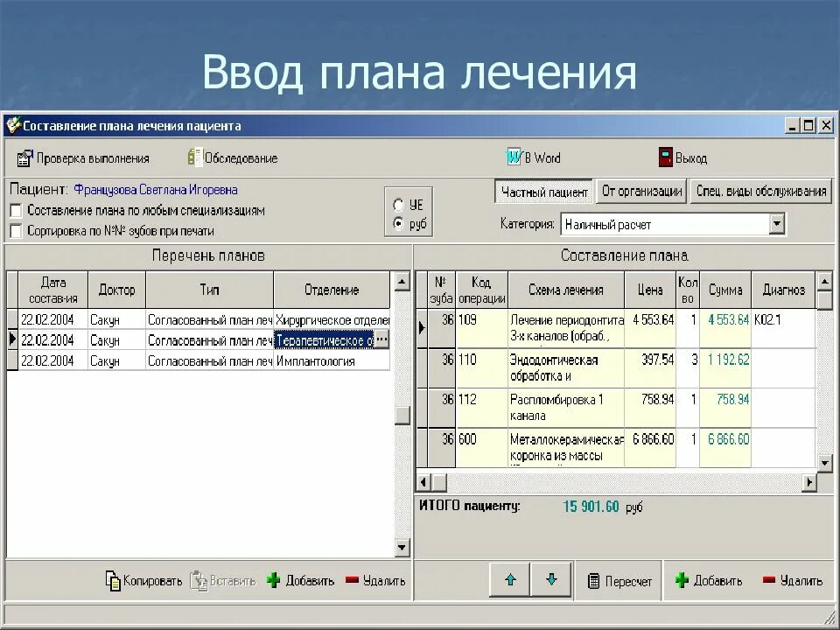Image resolution: width=840 pixels, height=630 pixels.
Task: Click plan table vertical scroll down arrow
Action: click(824, 462)
